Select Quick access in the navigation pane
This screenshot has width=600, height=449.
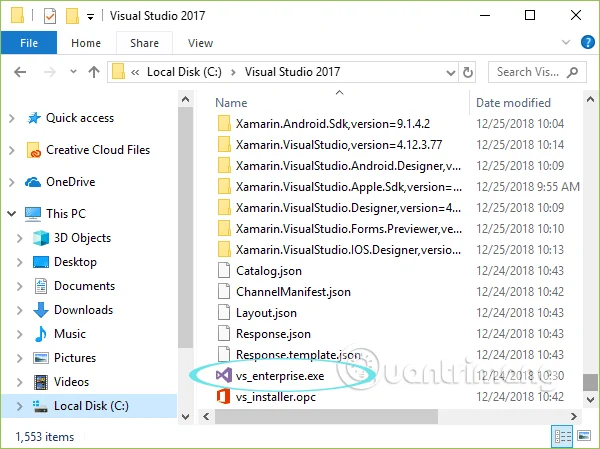tap(80, 118)
